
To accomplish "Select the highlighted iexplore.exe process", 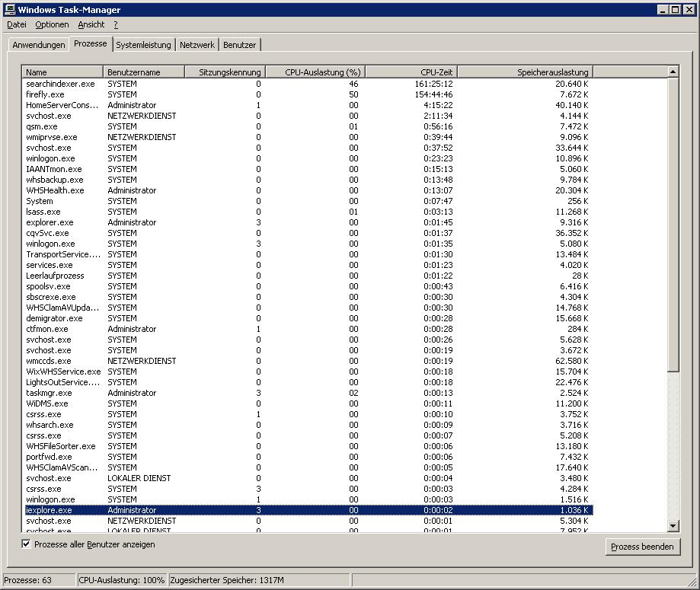I will (x=309, y=510).
